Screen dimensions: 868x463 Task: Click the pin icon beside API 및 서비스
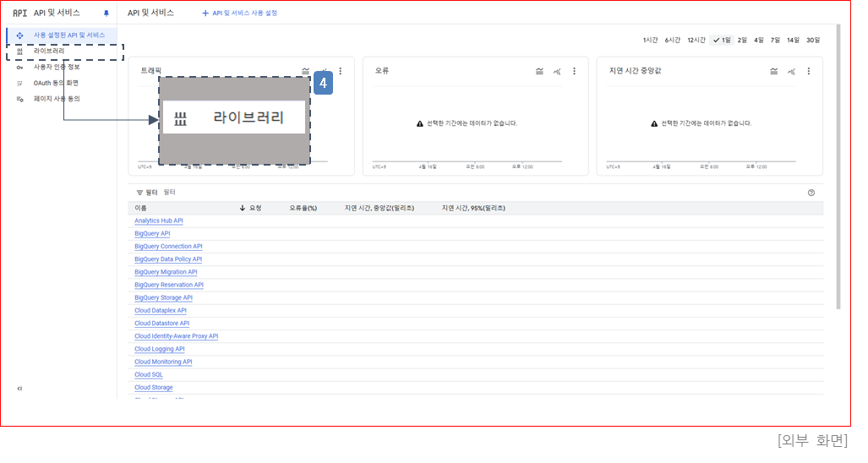106,13
